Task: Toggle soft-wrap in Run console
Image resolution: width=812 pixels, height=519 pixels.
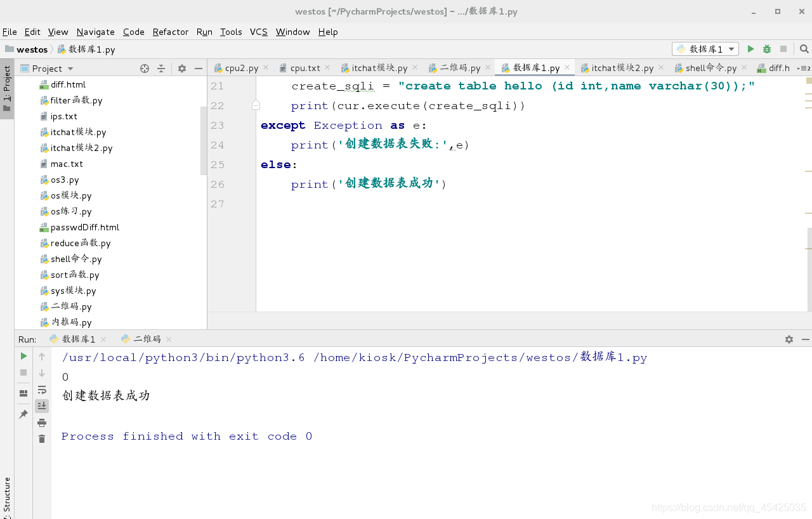Action: (x=42, y=390)
